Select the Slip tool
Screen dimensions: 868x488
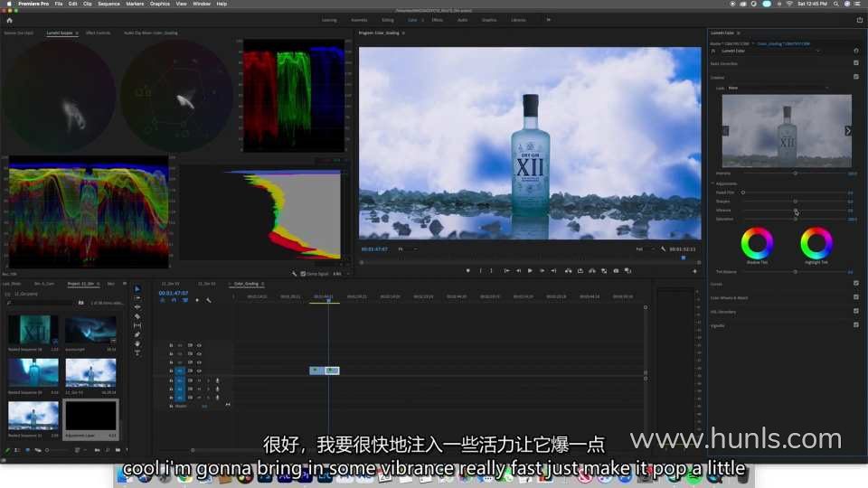click(x=137, y=325)
